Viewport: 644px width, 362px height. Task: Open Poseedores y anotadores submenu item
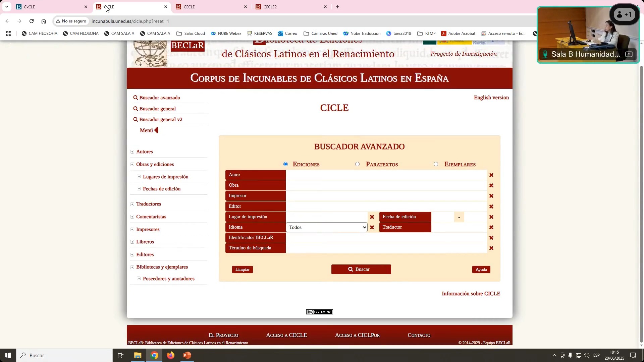pyautogui.click(x=169, y=279)
